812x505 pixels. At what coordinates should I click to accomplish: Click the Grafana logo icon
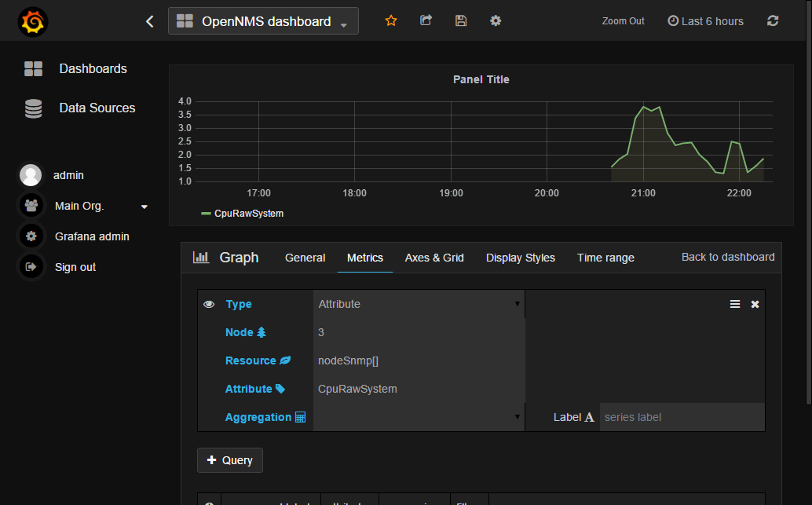click(x=33, y=22)
